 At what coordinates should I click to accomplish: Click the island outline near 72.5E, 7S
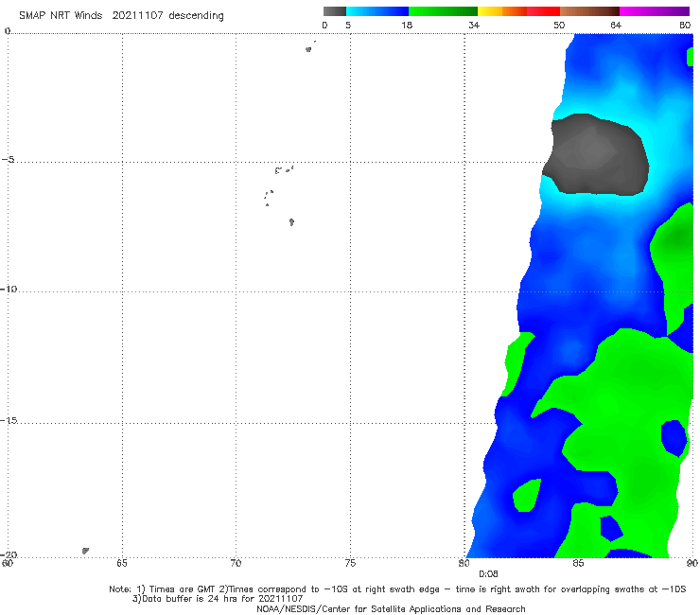tap(291, 221)
